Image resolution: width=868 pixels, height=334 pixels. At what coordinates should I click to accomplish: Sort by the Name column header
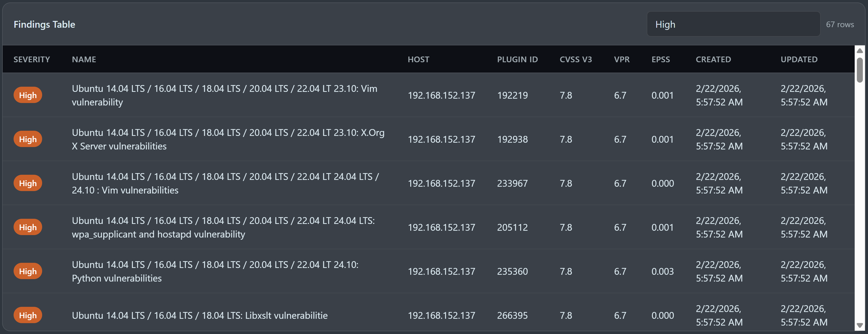tap(84, 60)
